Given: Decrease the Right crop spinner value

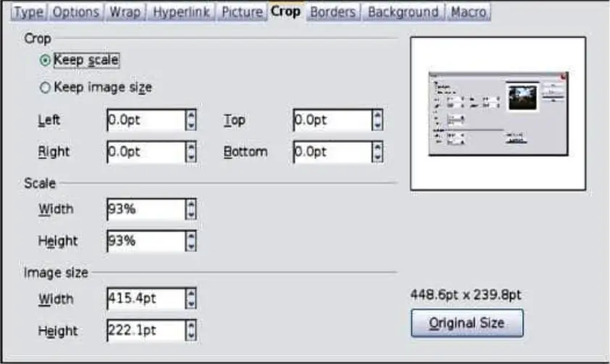Looking at the screenshot, I should [x=191, y=157].
